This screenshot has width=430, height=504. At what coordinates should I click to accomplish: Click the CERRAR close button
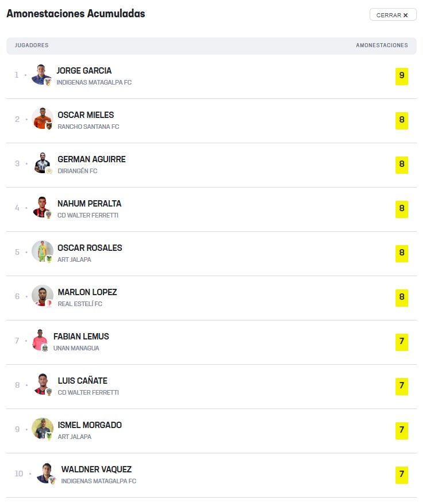pyautogui.click(x=393, y=15)
